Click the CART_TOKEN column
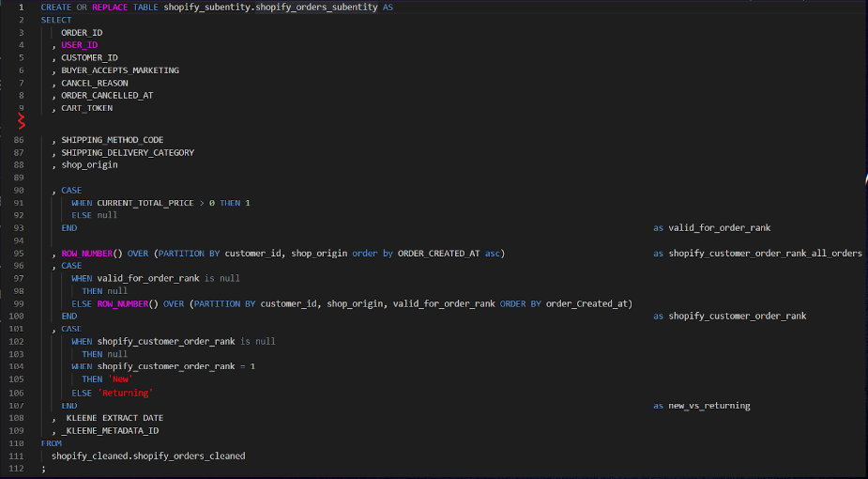Image resolution: width=868 pixels, height=479 pixels. (86, 108)
